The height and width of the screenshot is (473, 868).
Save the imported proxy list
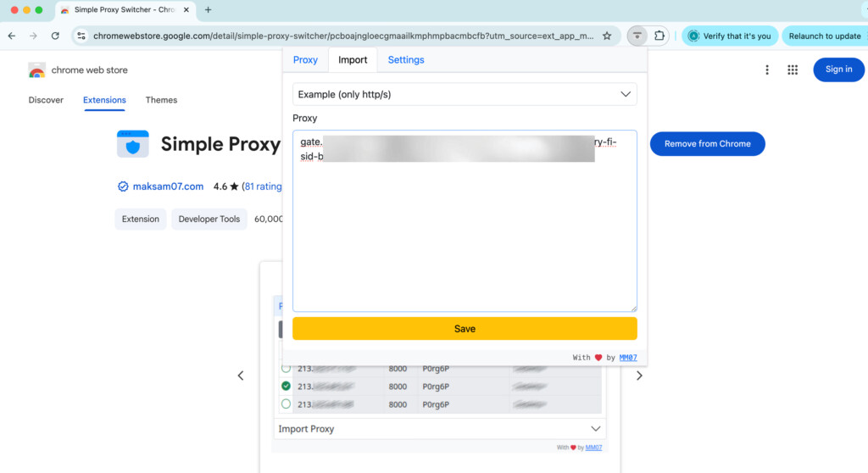click(x=465, y=328)
